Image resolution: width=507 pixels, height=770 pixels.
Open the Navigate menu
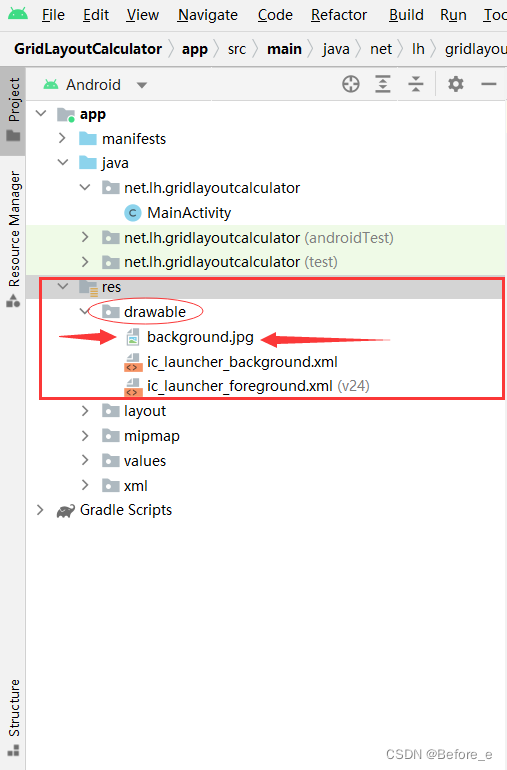pos(208,15)
